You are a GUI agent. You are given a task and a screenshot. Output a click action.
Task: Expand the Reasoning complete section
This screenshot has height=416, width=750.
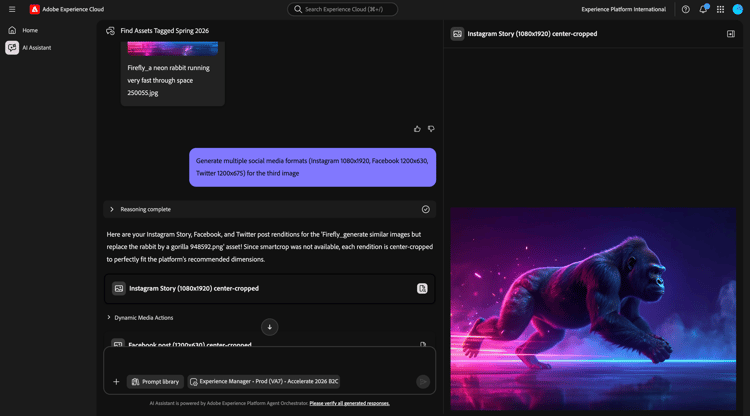(112, 209)
